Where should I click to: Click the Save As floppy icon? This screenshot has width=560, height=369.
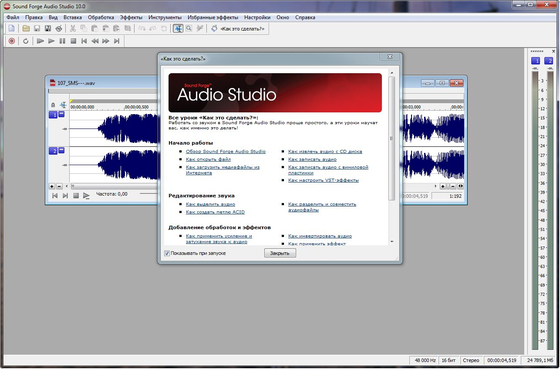[x=48, y=29]
